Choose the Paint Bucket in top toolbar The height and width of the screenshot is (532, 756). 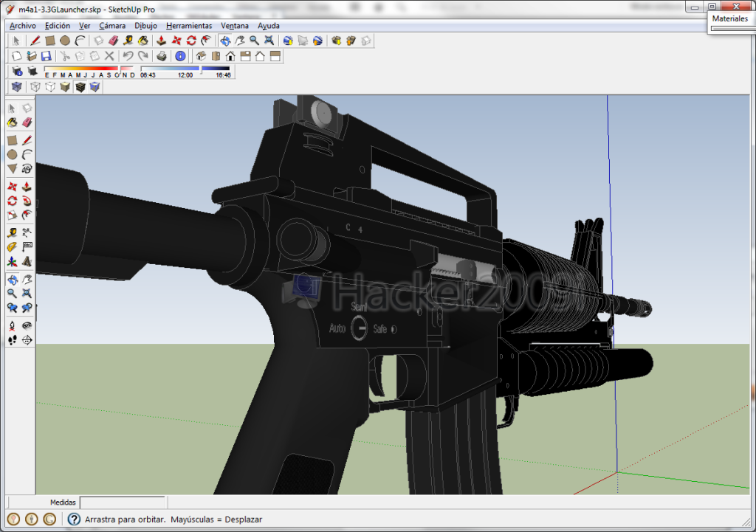pyautogui.click(x=143, y=41)
